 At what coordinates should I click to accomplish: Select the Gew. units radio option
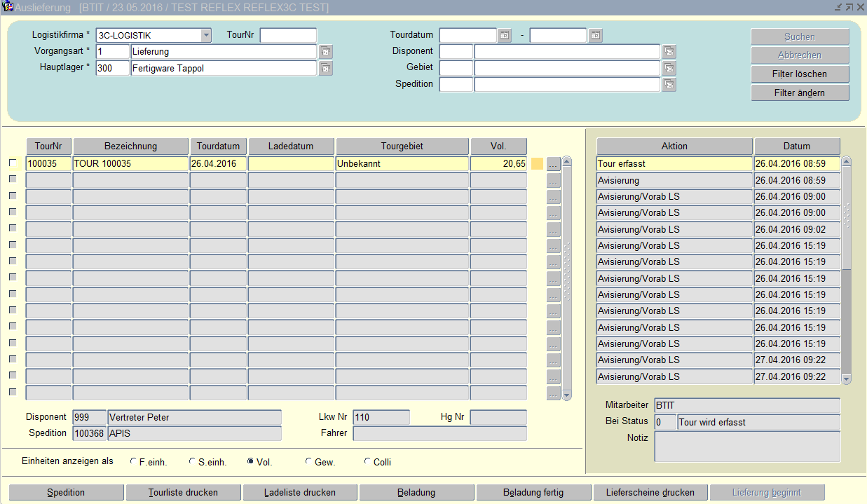coord(309,462)
